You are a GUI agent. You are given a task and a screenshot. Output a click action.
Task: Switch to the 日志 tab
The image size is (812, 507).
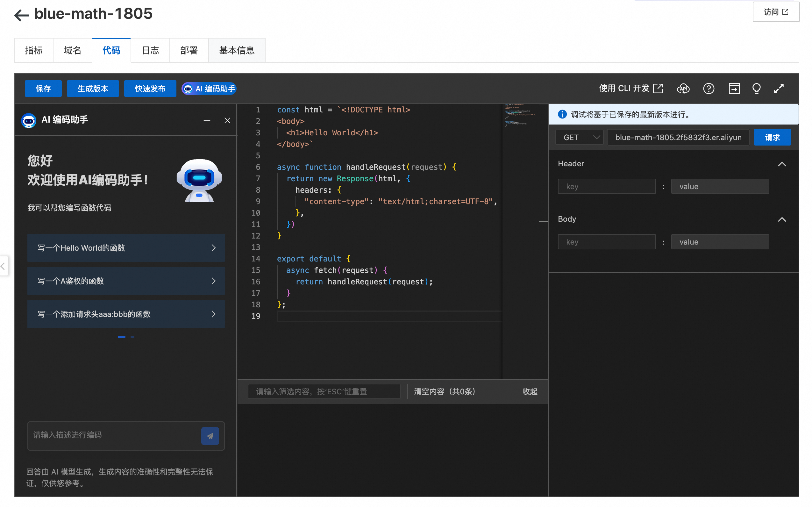[x=150, y=50]
